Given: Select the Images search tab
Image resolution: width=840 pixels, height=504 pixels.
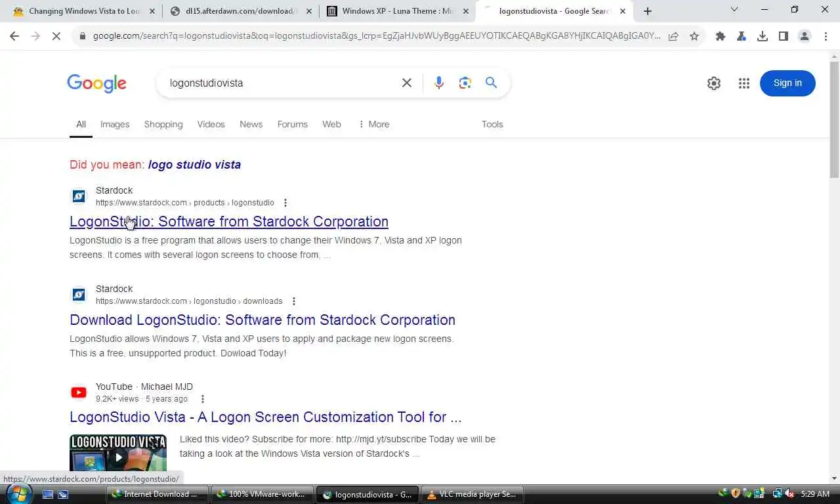Looking at the screenshot, I should click(115, 124).
